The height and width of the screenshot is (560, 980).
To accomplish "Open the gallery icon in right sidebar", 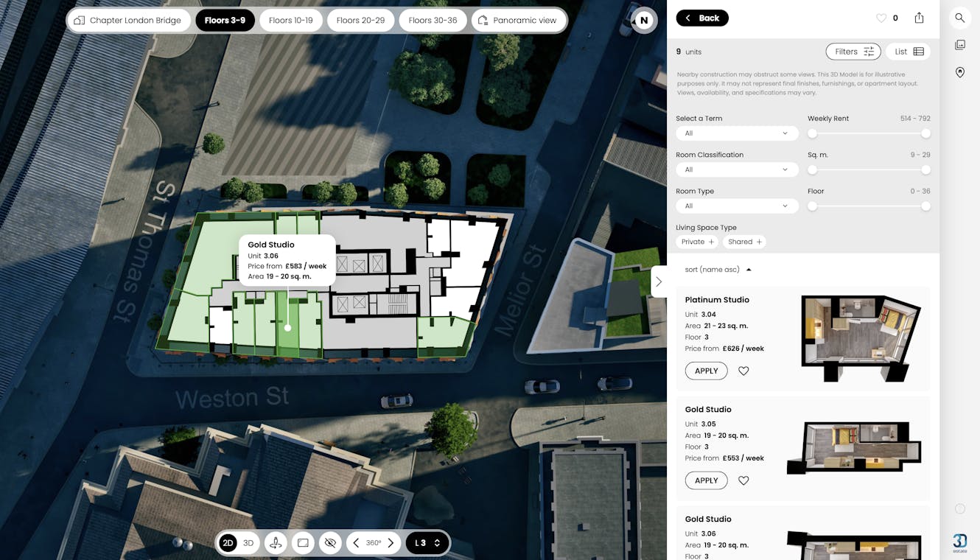I will click(959, 45).
